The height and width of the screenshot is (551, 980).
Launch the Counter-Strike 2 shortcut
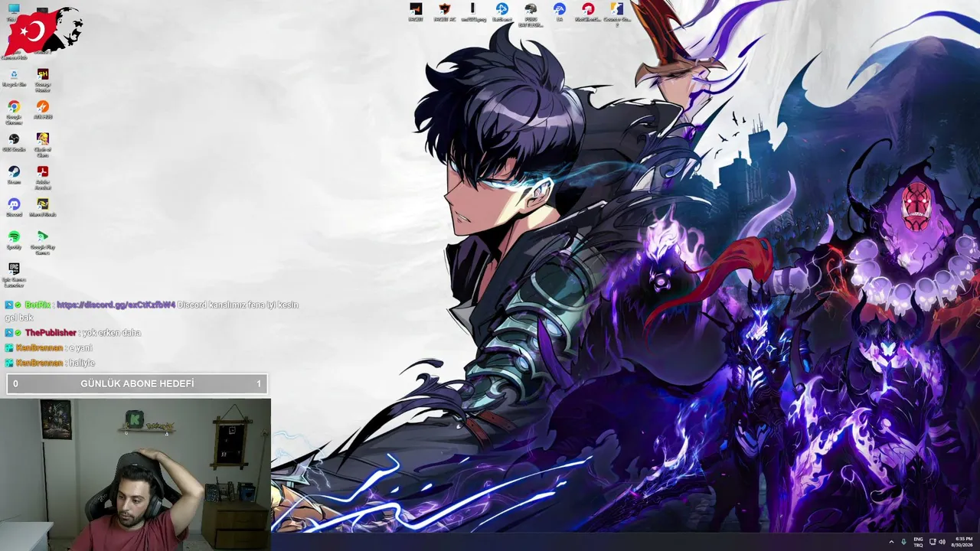click(x=617, y=15)
